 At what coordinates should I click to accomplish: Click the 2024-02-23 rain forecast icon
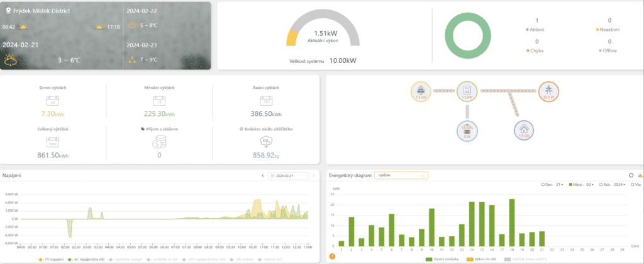133,60
